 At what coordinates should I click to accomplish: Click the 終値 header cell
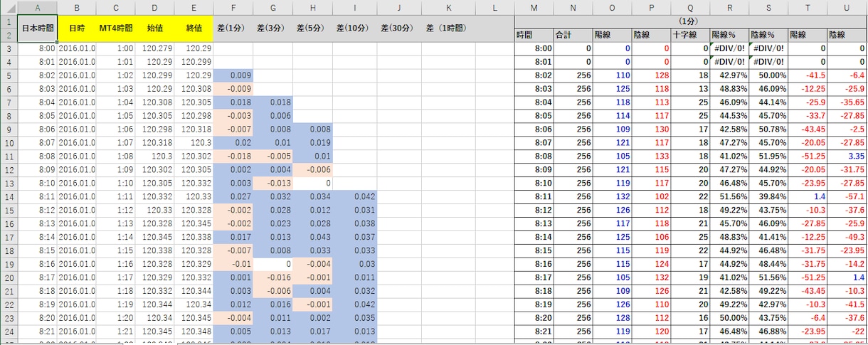tap(194, 28)
